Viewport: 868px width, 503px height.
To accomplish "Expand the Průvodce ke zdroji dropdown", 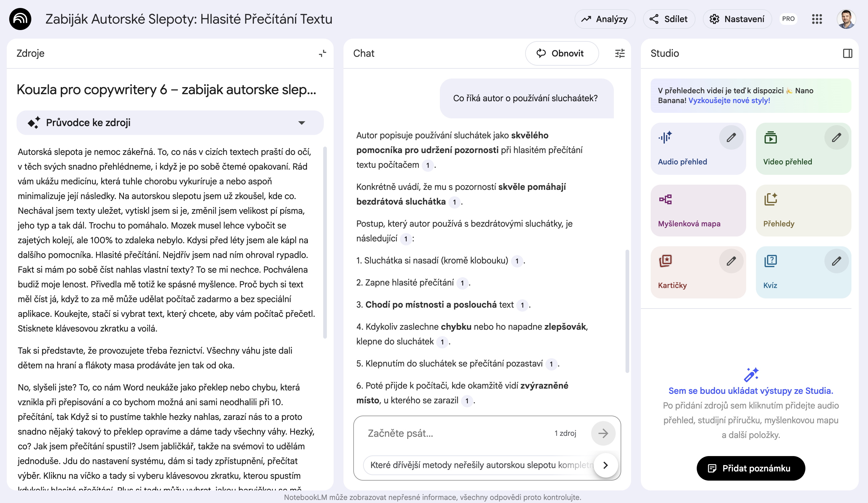I will click(x=301, y=123).
